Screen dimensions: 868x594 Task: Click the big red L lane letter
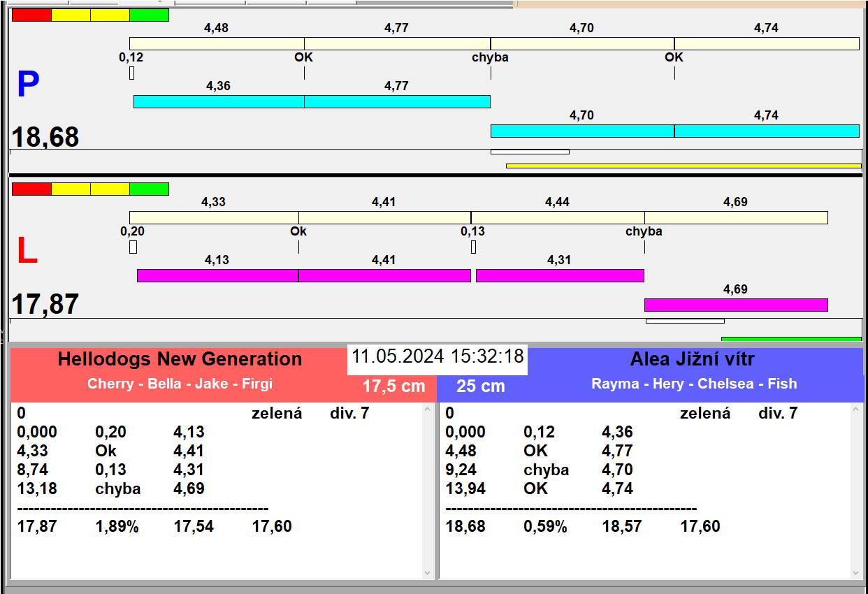(27, 252)
